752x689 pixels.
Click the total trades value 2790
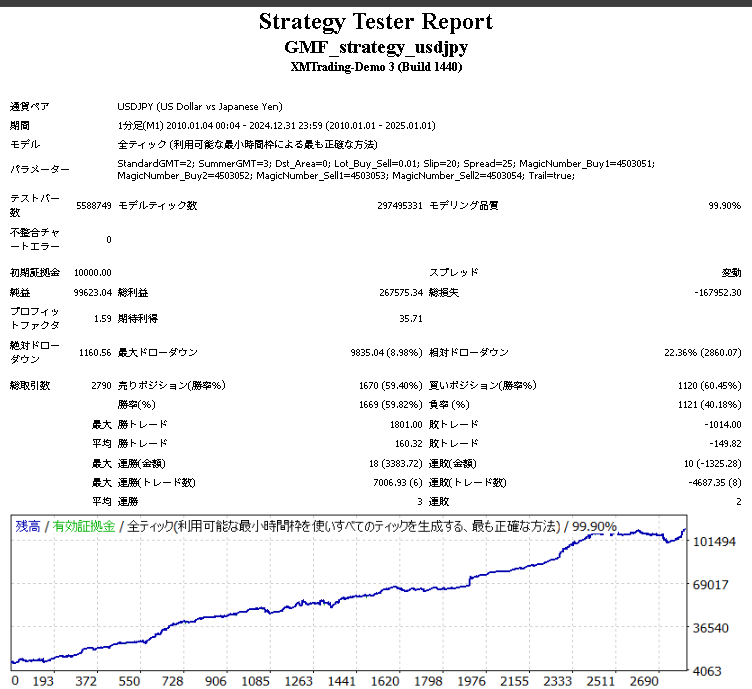click(100, 385)
